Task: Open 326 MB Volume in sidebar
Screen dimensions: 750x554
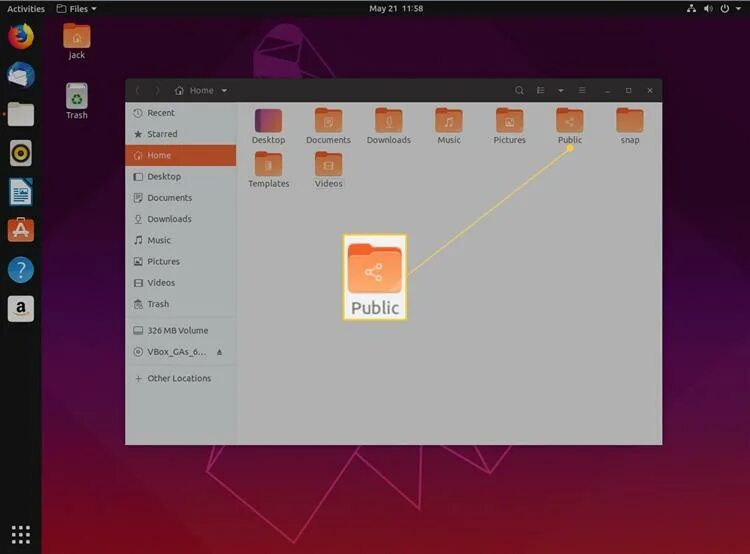Action: [x=181, y=331]
